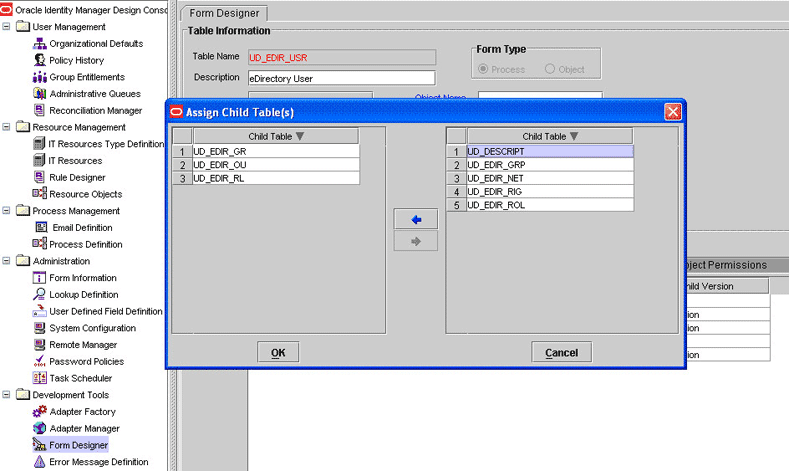Click the System Configuration icon
This screenshot has height=471, width=789.
(x=39, y=328)
